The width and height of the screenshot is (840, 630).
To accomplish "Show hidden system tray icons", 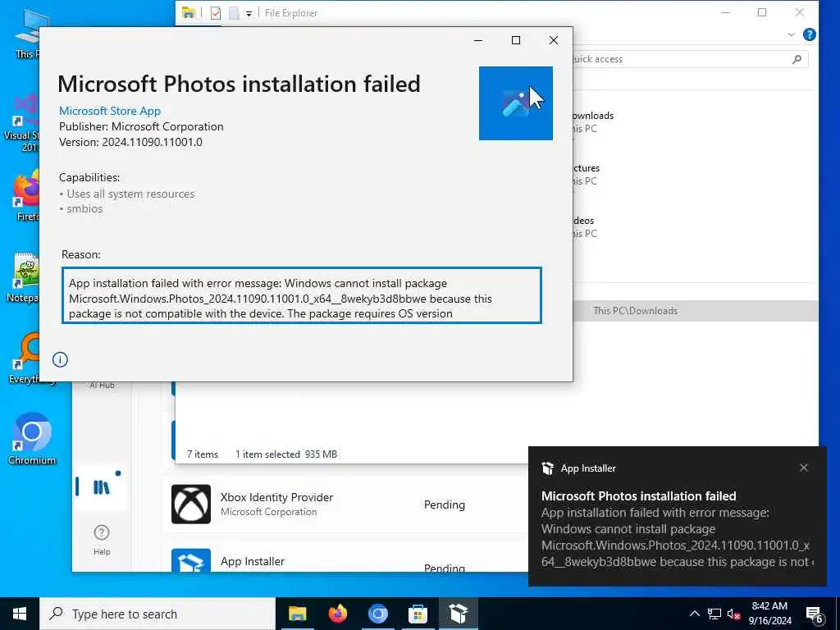I will [x=694, y=614].
